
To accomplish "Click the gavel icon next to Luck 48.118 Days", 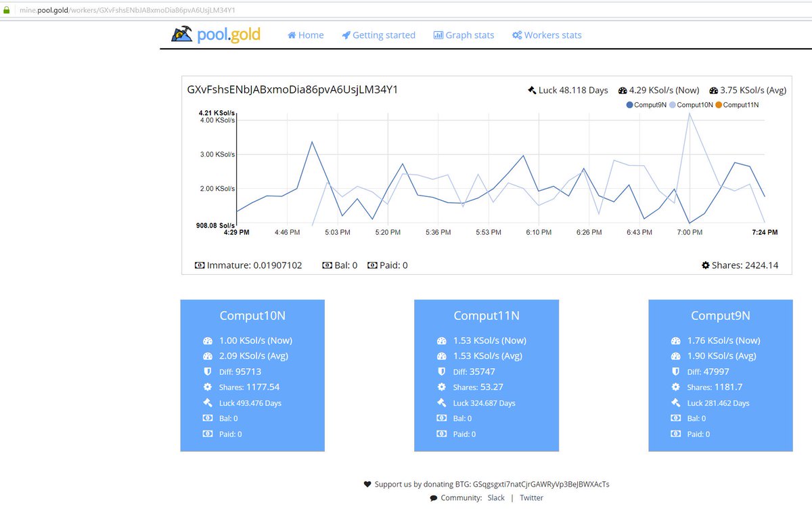I will click(532, 90).
